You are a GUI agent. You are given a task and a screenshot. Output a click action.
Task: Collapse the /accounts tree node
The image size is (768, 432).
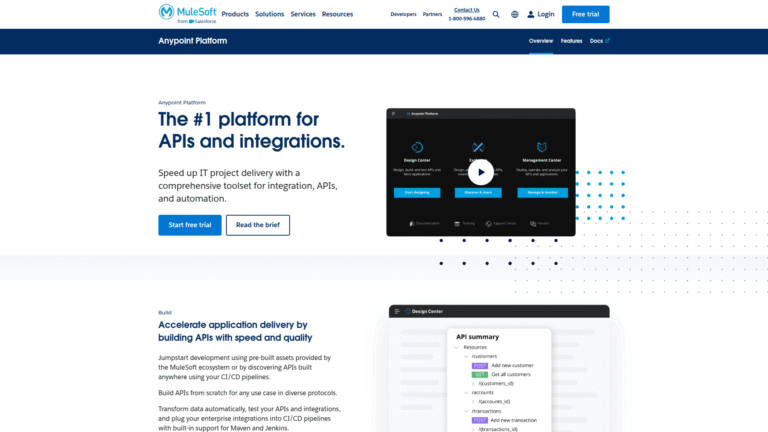(x=466, y=393)
